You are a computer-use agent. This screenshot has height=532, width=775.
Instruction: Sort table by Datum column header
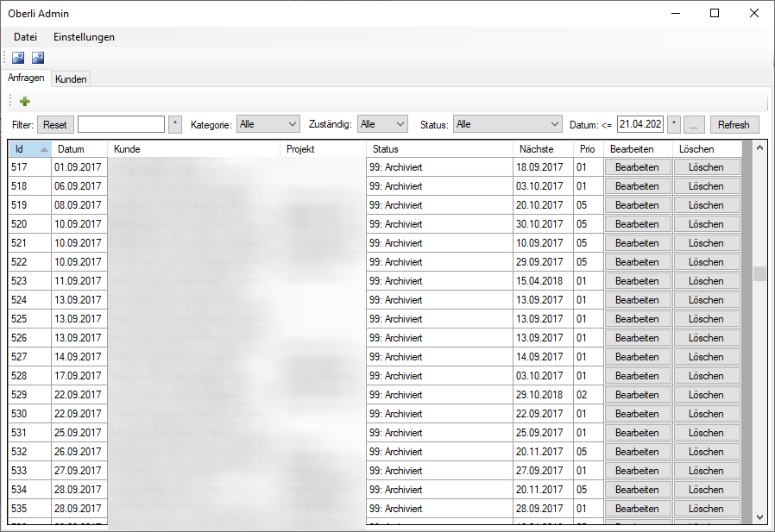click(x=79, y=149)
